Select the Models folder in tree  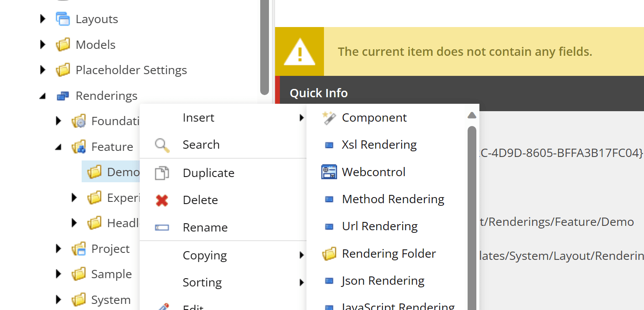coord(95,44)
